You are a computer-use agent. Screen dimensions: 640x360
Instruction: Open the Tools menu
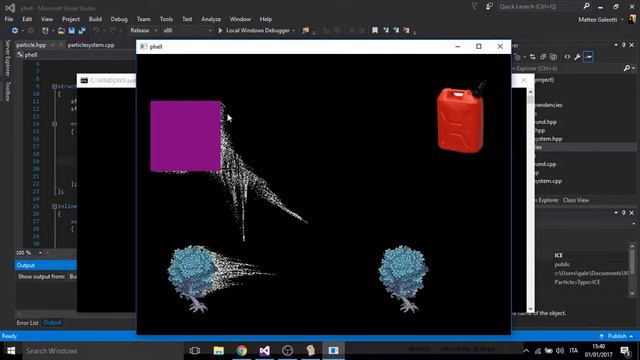pyautogui.click(x=166, y=19)
